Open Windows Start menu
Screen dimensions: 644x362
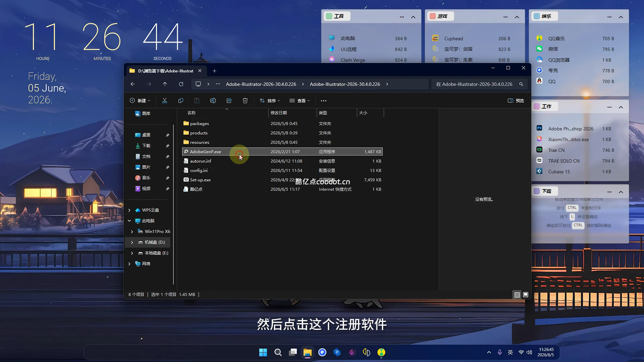coord(263,352)
